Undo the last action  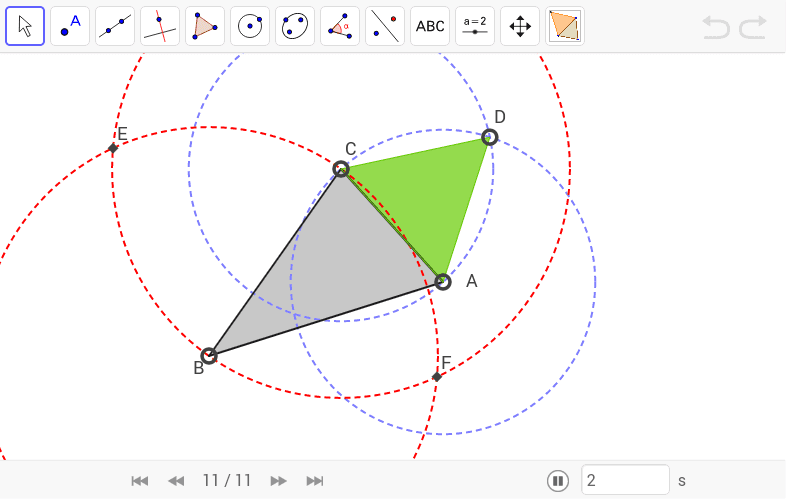tap(716, 27)
